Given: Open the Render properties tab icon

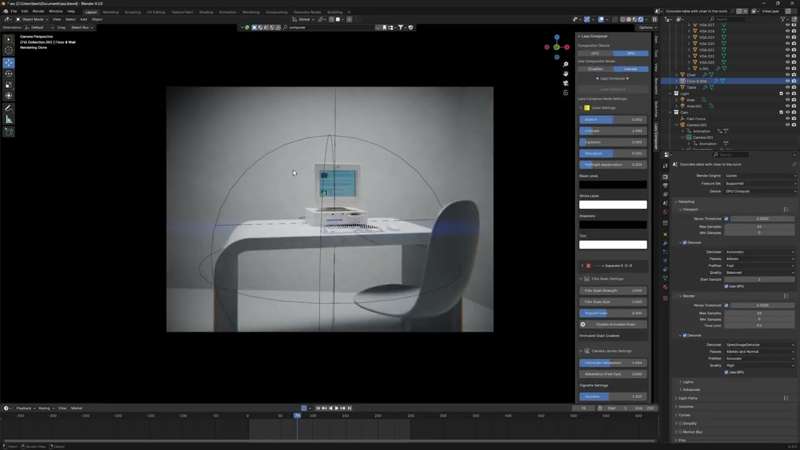Looking at the screenshot, I should coord(665,177).
